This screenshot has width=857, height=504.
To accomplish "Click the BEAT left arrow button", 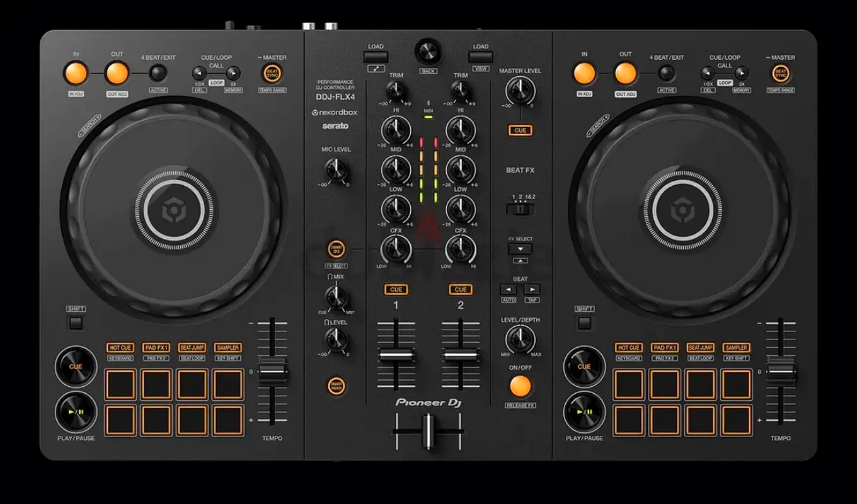I will [509, 290].
